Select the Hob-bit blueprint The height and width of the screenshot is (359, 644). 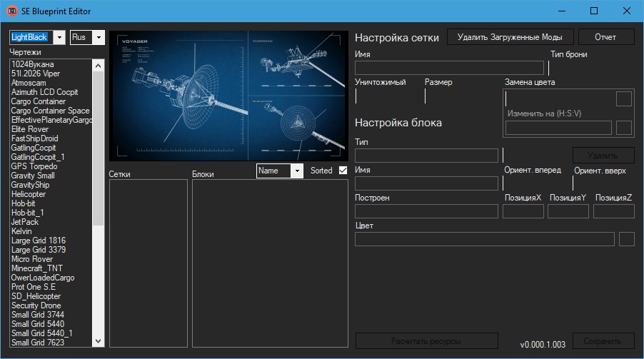(x=51, y=203)
